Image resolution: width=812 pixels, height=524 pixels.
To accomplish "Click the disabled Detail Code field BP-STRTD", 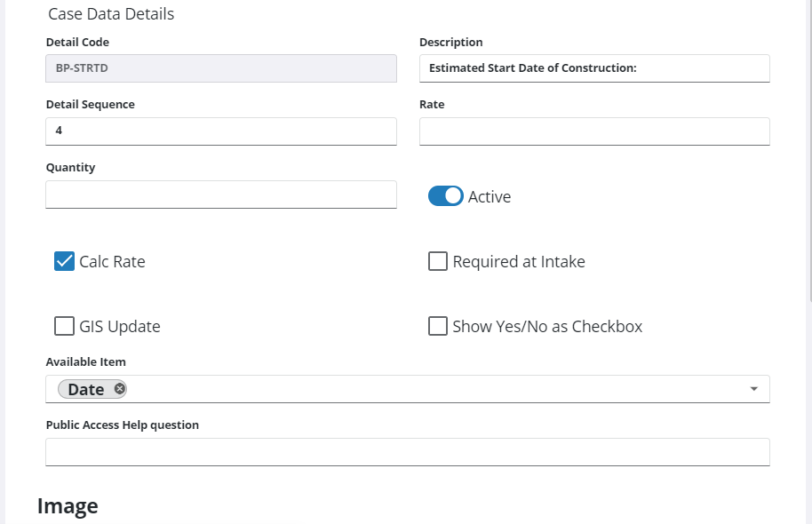I will 220,68.
